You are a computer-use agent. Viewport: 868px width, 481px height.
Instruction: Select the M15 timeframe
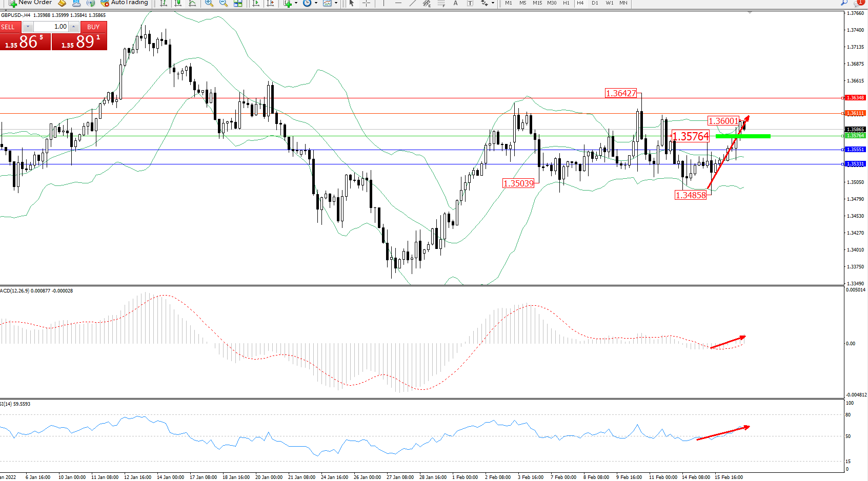point(537,3)
